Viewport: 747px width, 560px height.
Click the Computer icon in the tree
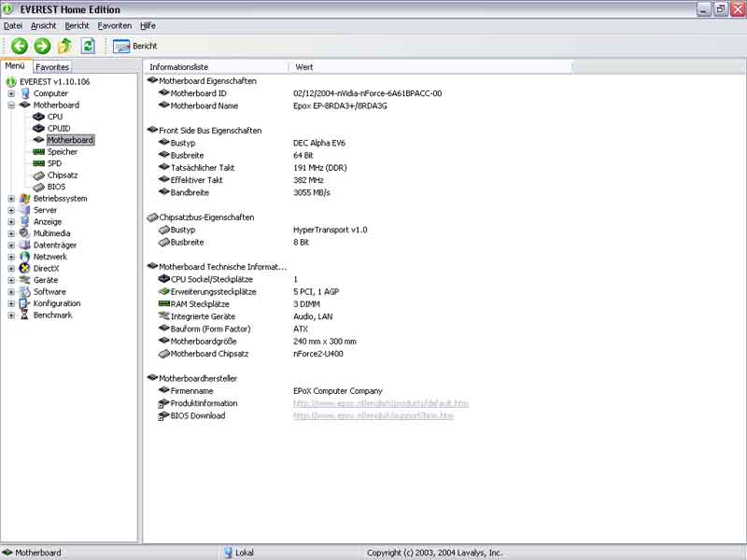[25, 93]
